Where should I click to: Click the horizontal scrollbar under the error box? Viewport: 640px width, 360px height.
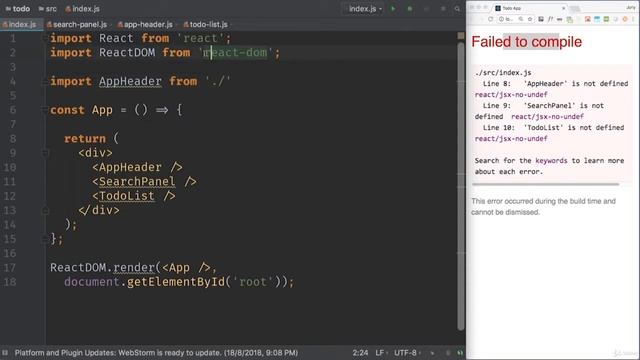546,184
